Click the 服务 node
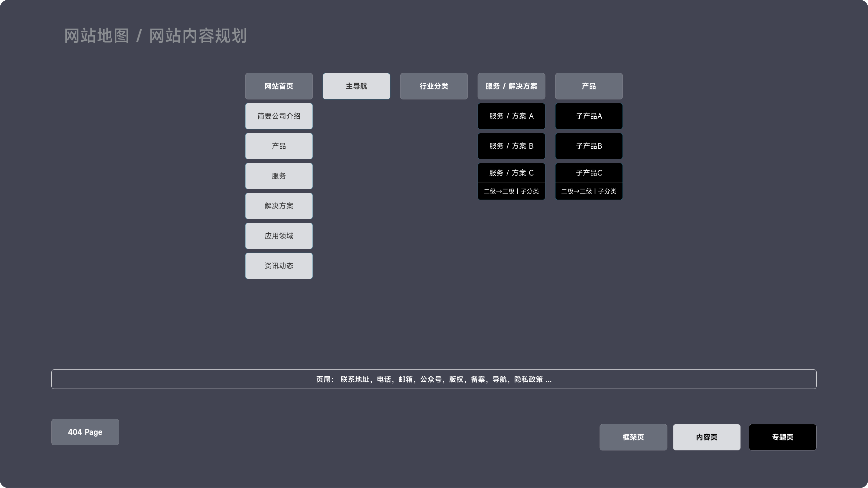 [x=279, y=176]
